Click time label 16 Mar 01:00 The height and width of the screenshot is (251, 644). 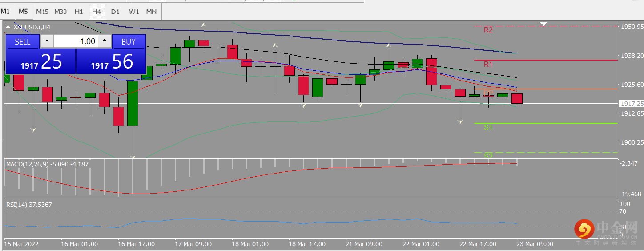pyautogui.click(x=79, y=244)
